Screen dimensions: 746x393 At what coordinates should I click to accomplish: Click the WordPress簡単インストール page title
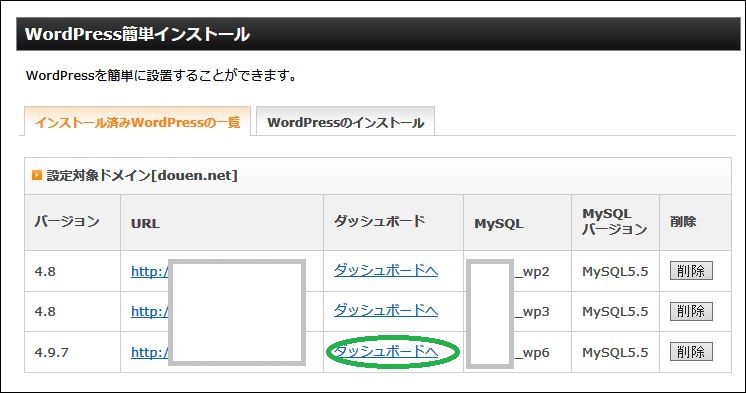[137, 34]
